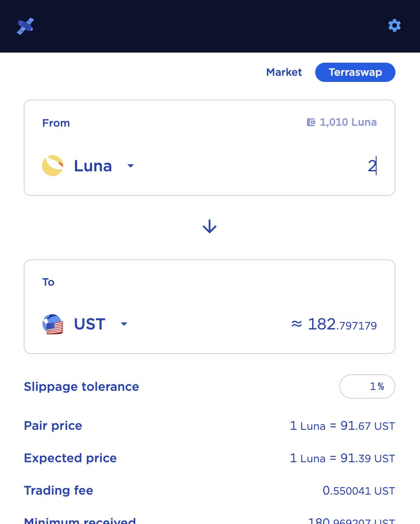Screen dimensions: 420x524
Task: Click the Luna token name selector
Action: pos(93,166)
